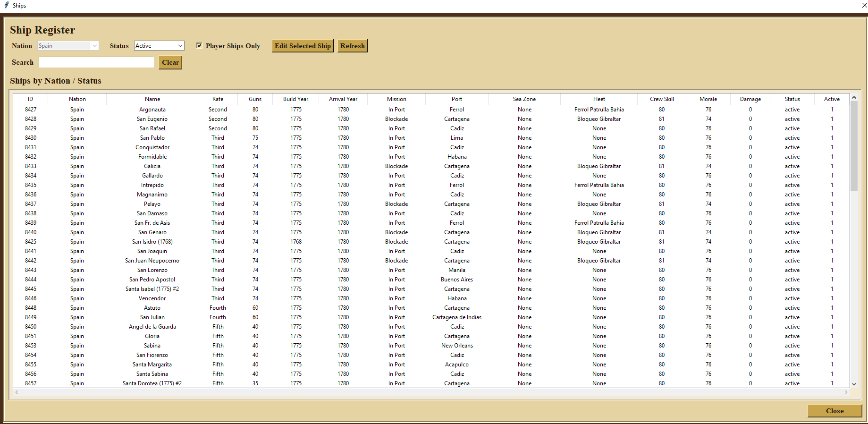
Task: Select the Gallardo ship row
Action: pos(431,176)
